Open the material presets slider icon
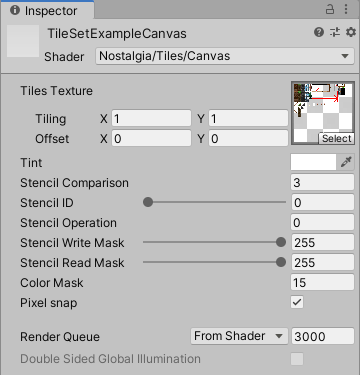 pos(335,32)
